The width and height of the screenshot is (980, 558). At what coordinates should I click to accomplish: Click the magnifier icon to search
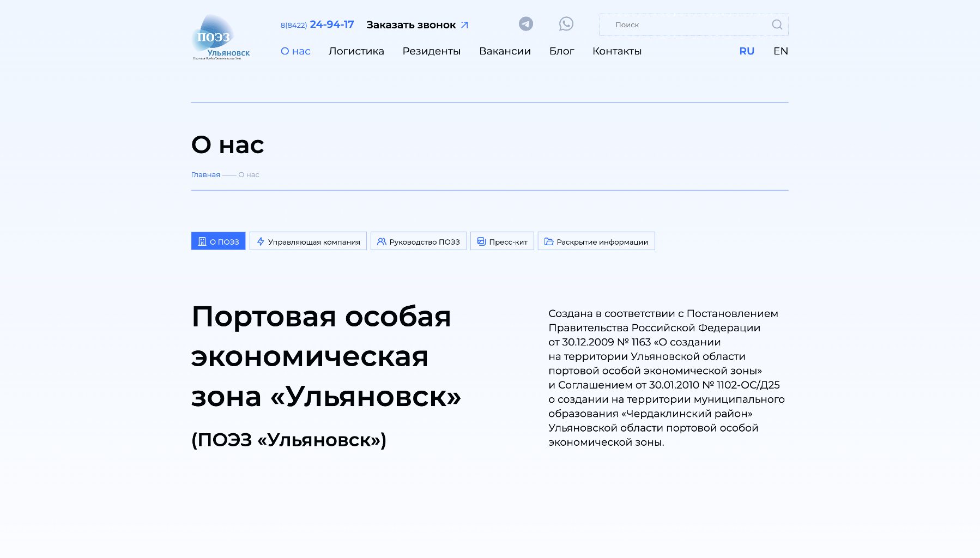tap(776, 24)
